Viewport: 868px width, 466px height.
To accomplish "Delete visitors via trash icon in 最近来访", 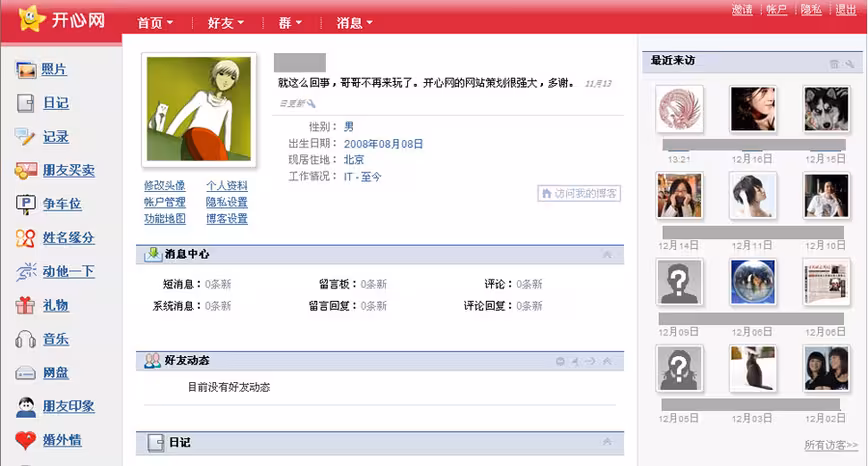I will [x=834, y=64].
